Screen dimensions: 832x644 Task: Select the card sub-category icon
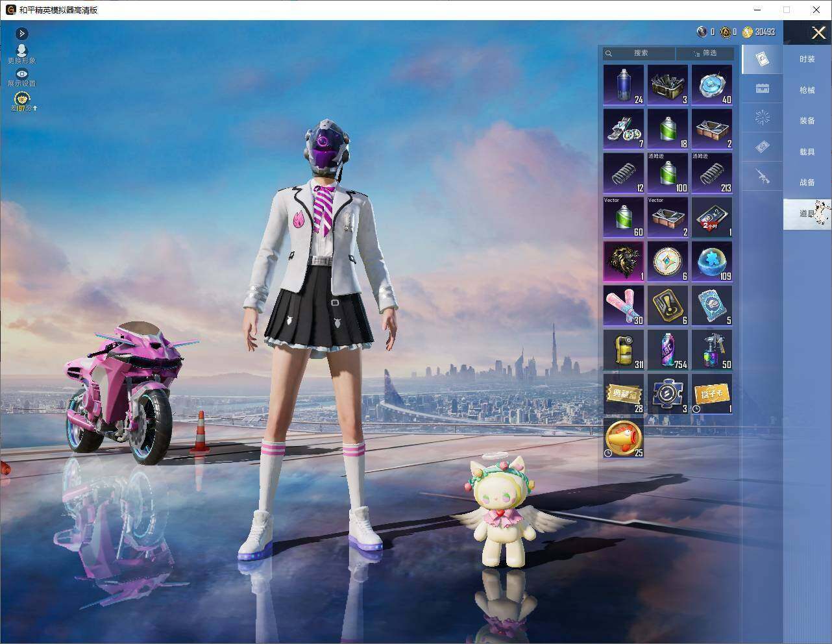763,60
